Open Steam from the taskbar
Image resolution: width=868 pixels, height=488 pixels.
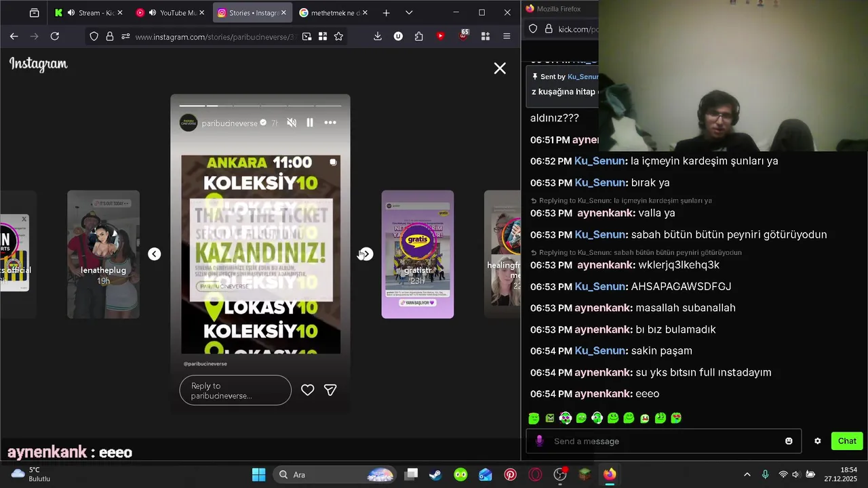[x=435, y=474]
